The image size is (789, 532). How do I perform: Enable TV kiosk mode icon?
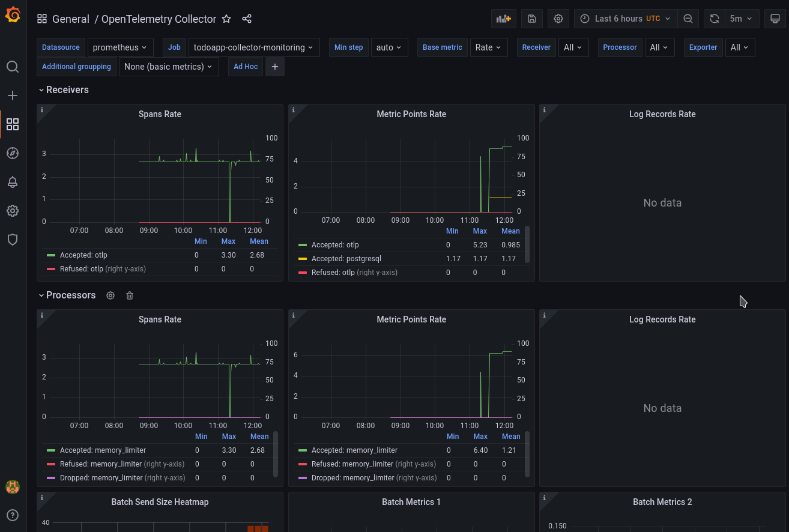pos(775,19)
